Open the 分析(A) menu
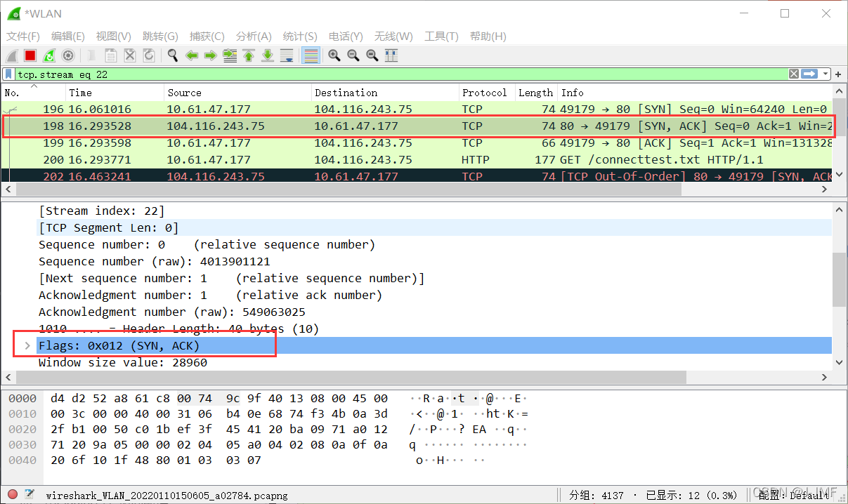Image resolution: width=848 pixels, height=504 pixels. click(254, 37)
